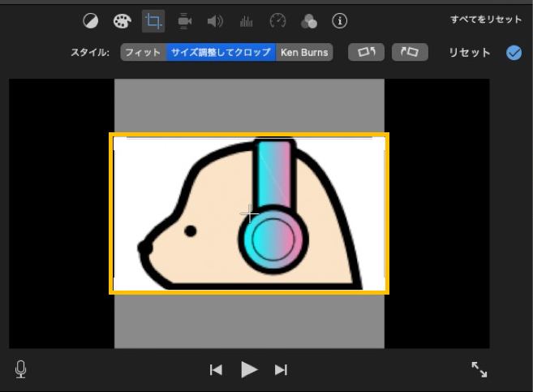Select サイズ調整してクロップ style

click(x=221, y=53)
